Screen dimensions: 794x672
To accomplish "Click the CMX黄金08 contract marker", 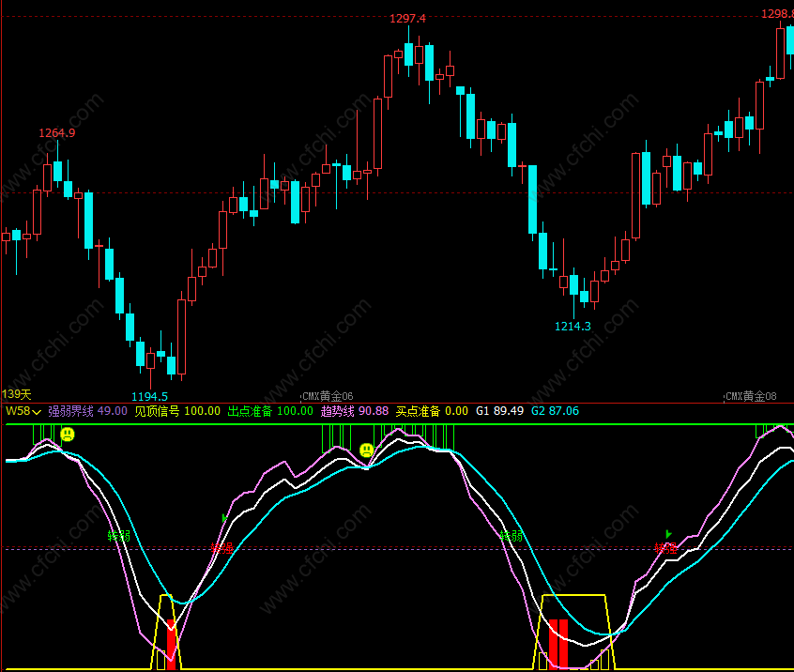I will (751, 396).
